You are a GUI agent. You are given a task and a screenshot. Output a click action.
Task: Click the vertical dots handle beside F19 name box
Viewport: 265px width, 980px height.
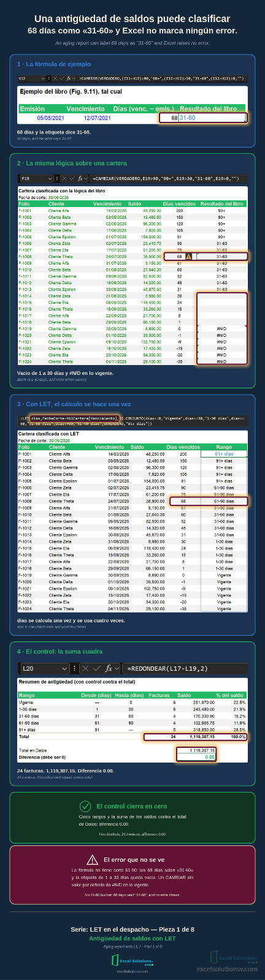coord(57,179)
